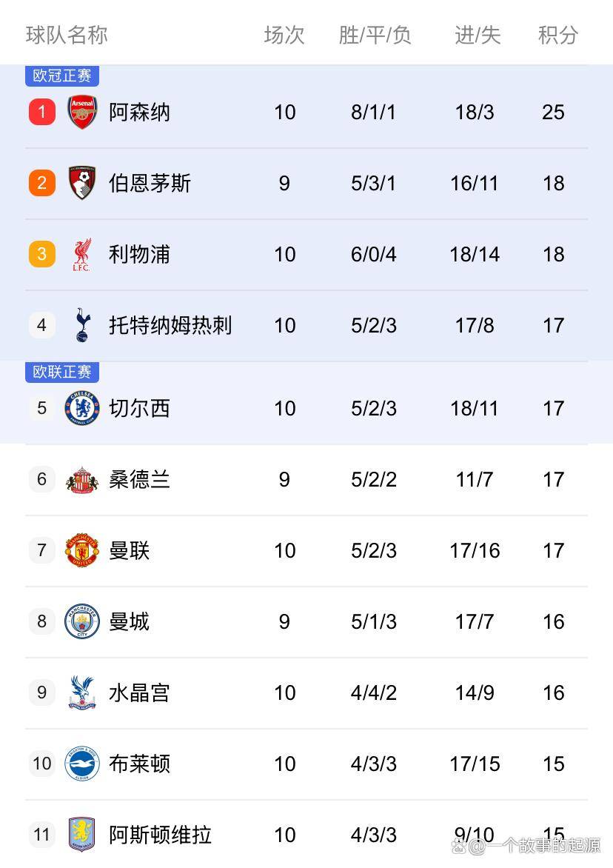The image size is (613, 868).
Task: Click the Manchester City crest icon
Action: [x=82, y=621]
